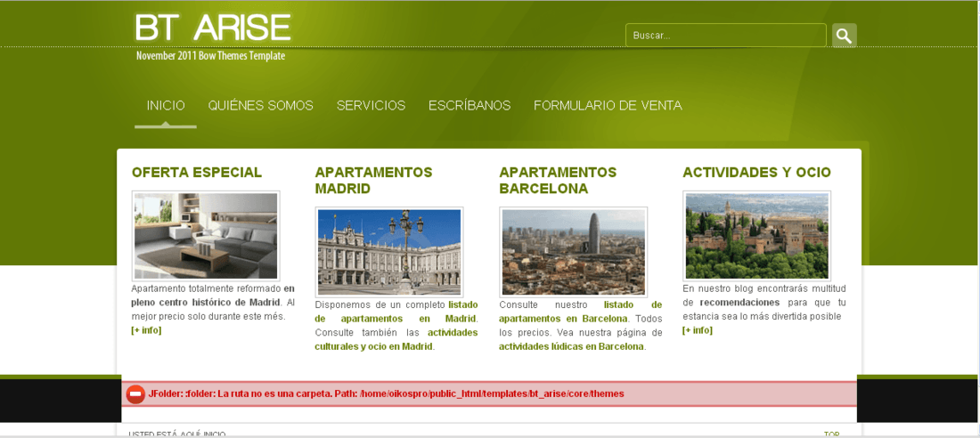Open the Barcelona skyline thumbnail
This screenshot has width=980, height=438.
(x=574, y=252)
